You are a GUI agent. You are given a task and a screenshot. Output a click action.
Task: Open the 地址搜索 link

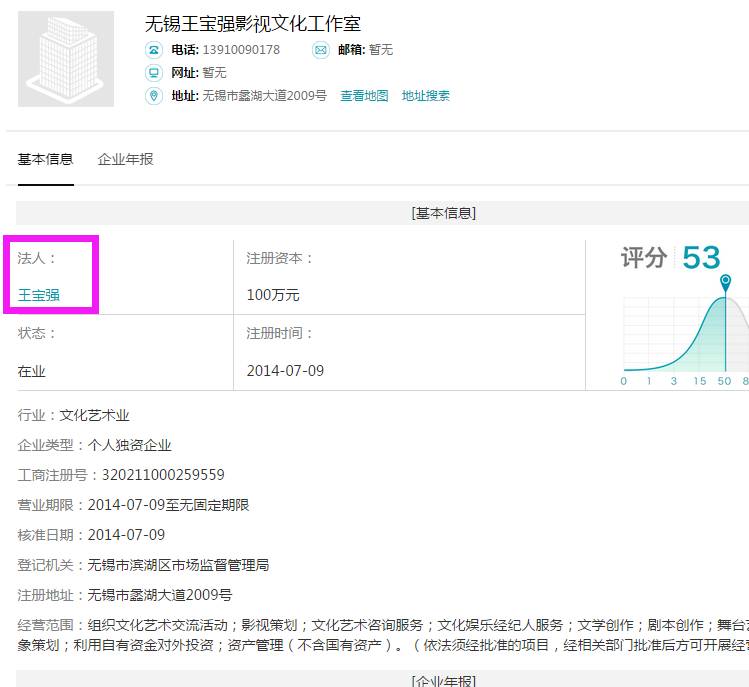[426, 96]
